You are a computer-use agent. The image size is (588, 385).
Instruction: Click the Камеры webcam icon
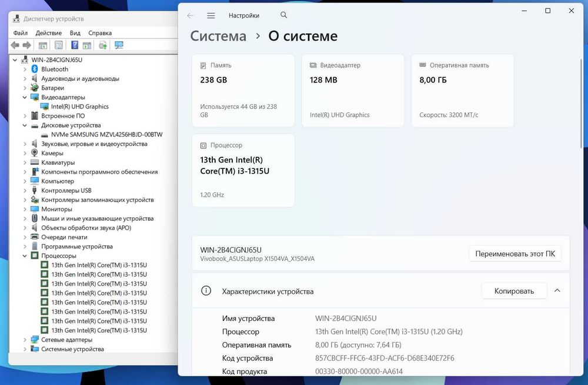tap(35, 153)
